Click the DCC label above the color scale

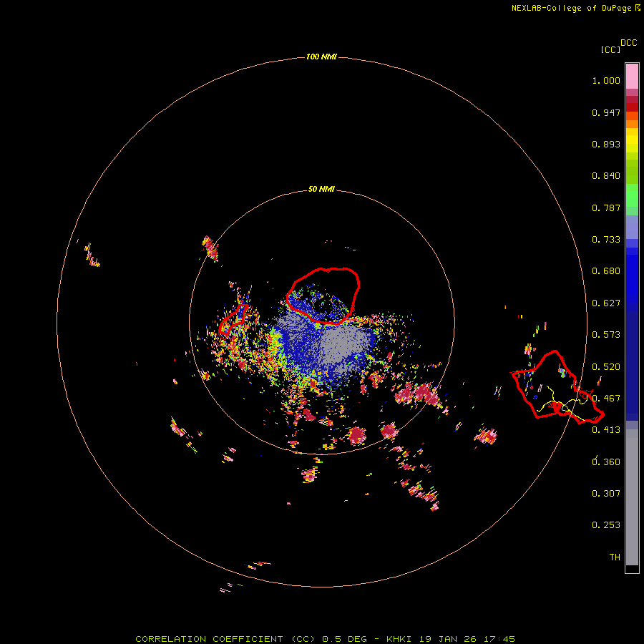coord(628,43)
